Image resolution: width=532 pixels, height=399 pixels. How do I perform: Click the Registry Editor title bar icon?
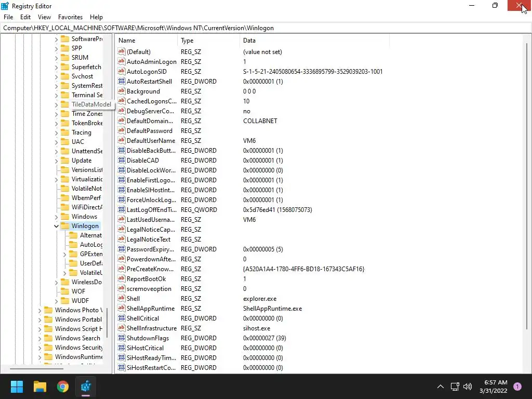tap(5, 6)
